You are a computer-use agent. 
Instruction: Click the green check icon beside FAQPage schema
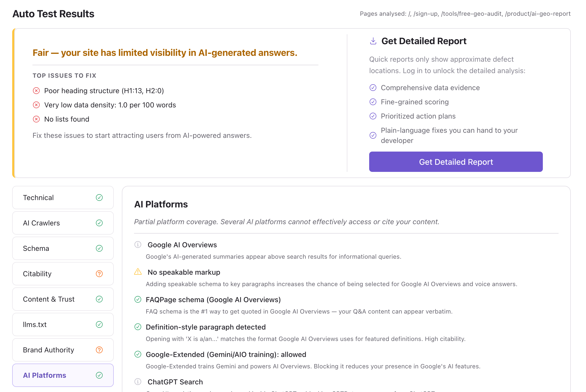click(x=138, y=299)
